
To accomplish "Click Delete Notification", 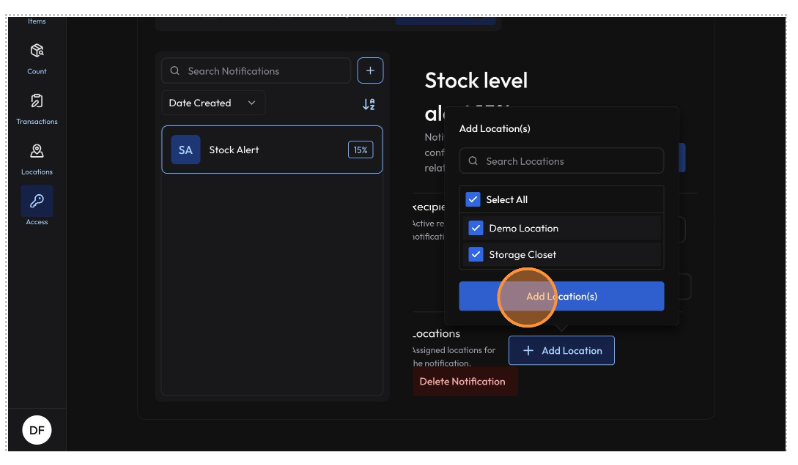I will [x=465, y=382].
